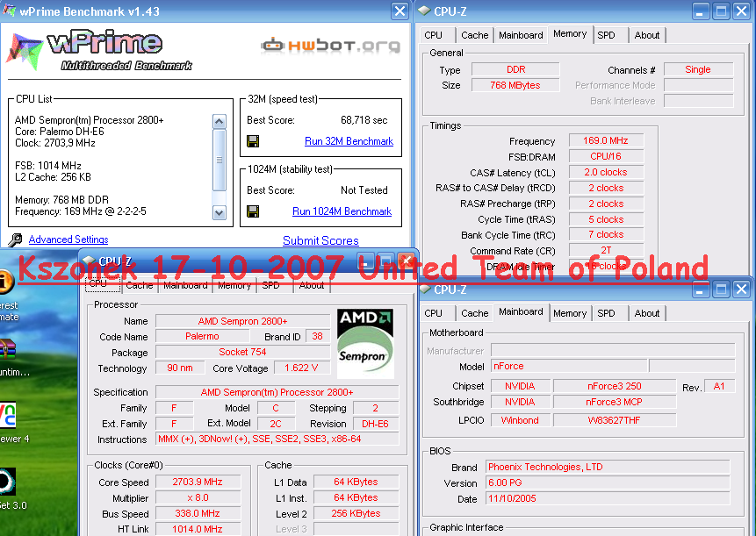The width and height of the screenshot is (756, 536).
Task: Open About tab in CPU-Z Mainboard window
Action: (x=646, y=313)
